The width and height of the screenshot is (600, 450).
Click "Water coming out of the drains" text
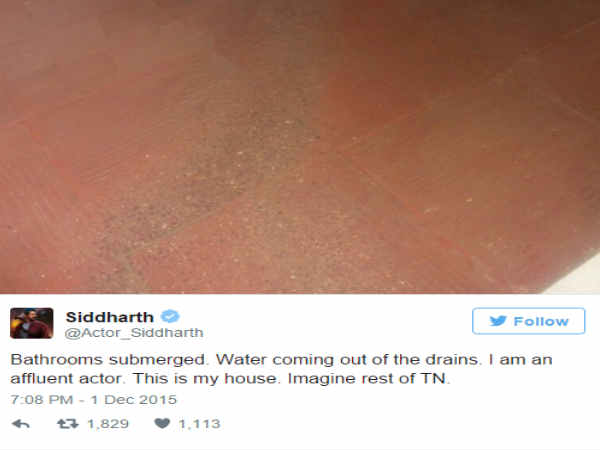347,360
